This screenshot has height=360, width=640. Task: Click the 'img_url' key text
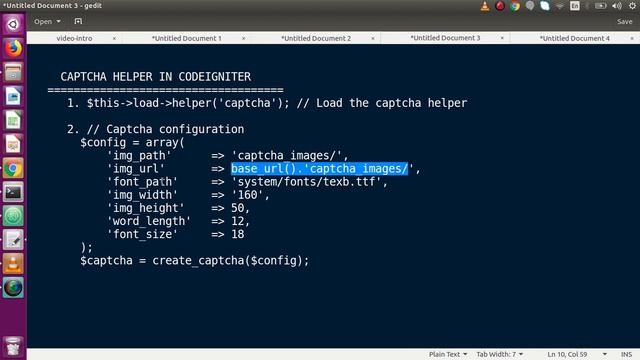[136, 169]
